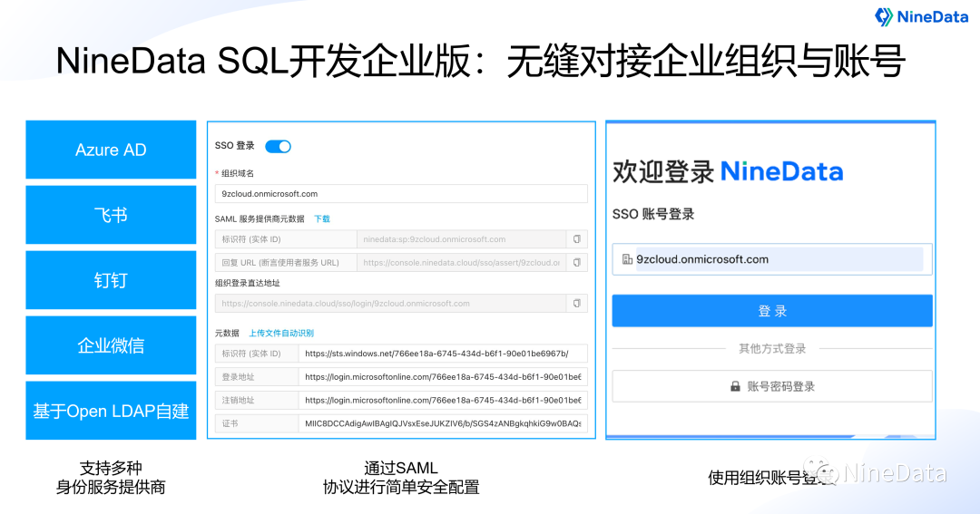The height and width of the screenshot is (514, 980).
Task: Click the organization icon in SSO domain field
Action: [x=627, y=259]
